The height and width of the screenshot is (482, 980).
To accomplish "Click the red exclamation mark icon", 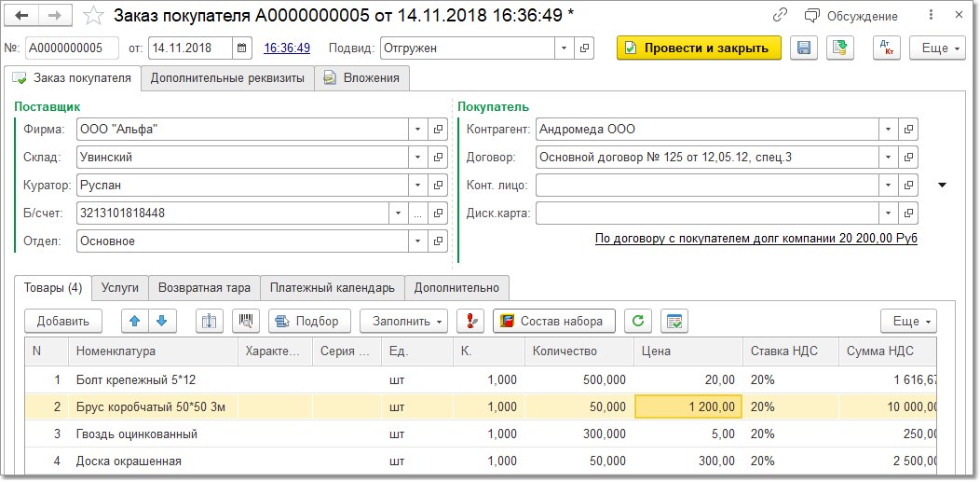I will click(x=470, y=322).
